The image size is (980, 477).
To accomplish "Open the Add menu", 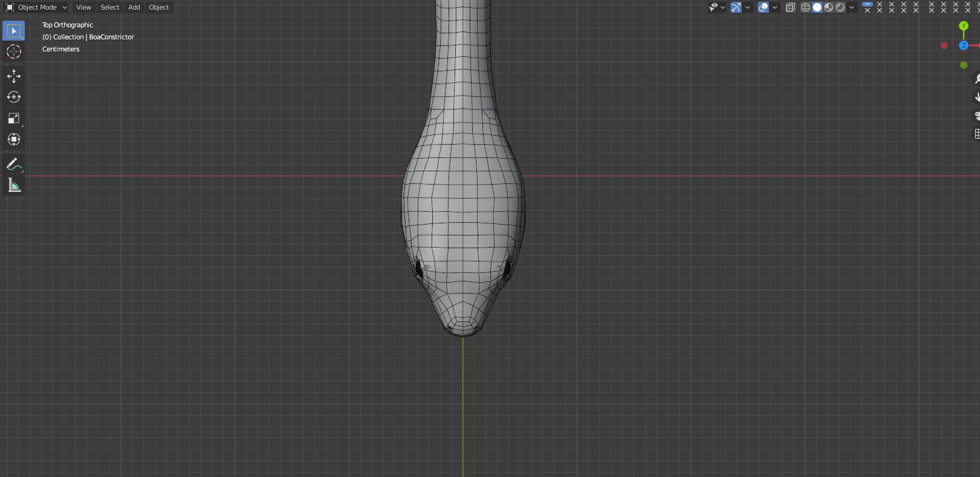I will pyautogui.click(x=134, y=7).
